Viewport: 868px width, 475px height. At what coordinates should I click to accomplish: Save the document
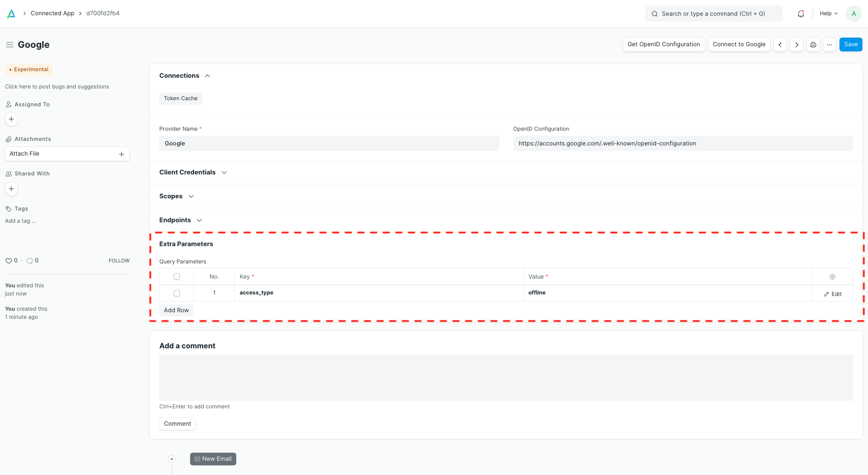click(x=851, y=45)
